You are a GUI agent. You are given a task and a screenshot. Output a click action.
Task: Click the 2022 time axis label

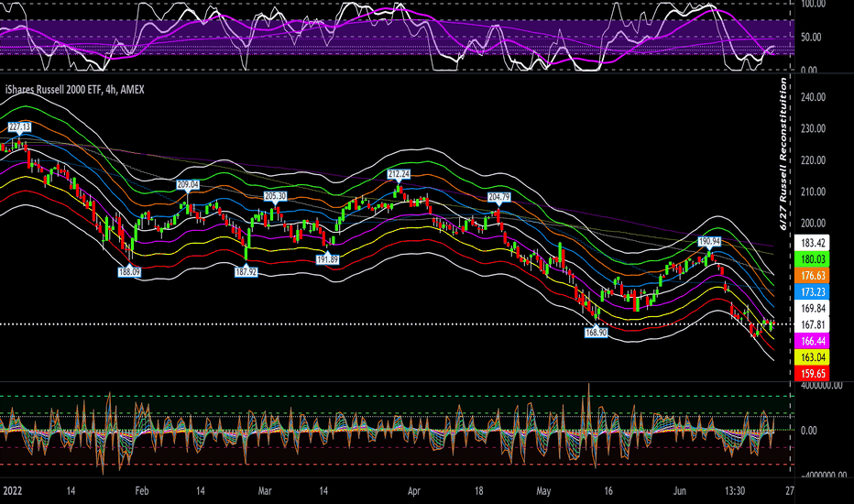tap(13, 491)
